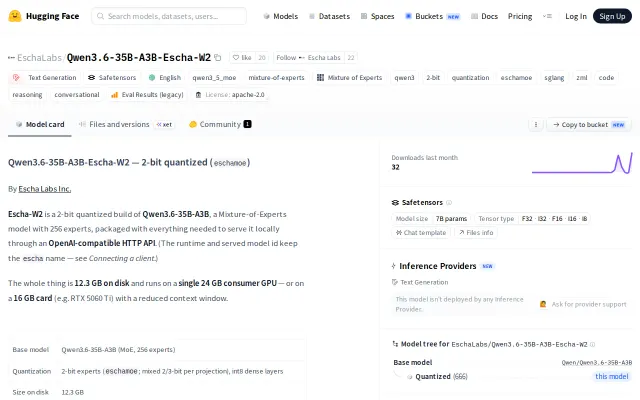This screenshot has height=400, width=640.
Task: Select the conversational tag
Action: coord(77,95)
